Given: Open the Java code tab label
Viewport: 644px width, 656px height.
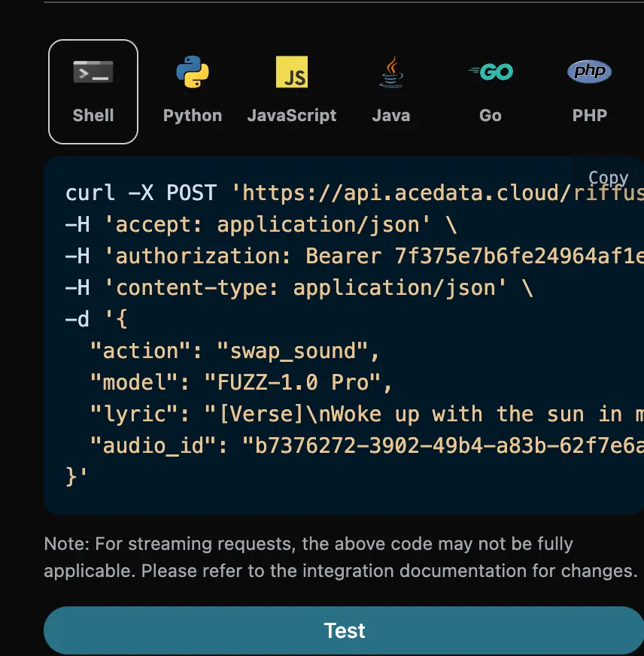Looking at the screenshot, I should [391, 116].
